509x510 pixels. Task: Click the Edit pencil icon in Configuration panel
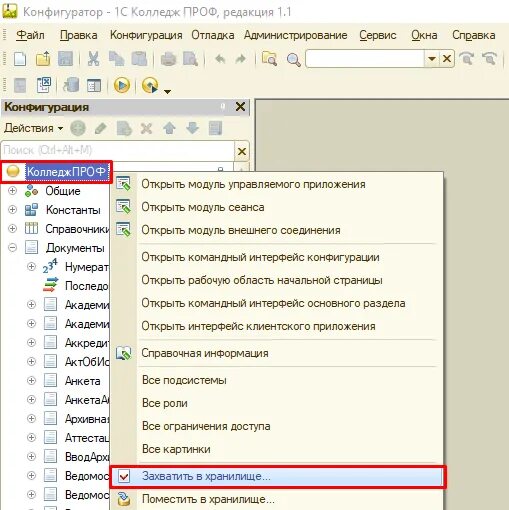101,128
